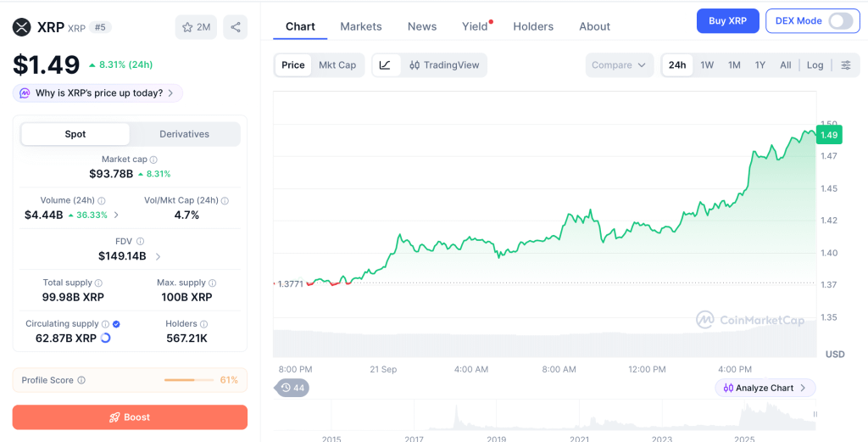Select the line chart icon

click(386, 64)
